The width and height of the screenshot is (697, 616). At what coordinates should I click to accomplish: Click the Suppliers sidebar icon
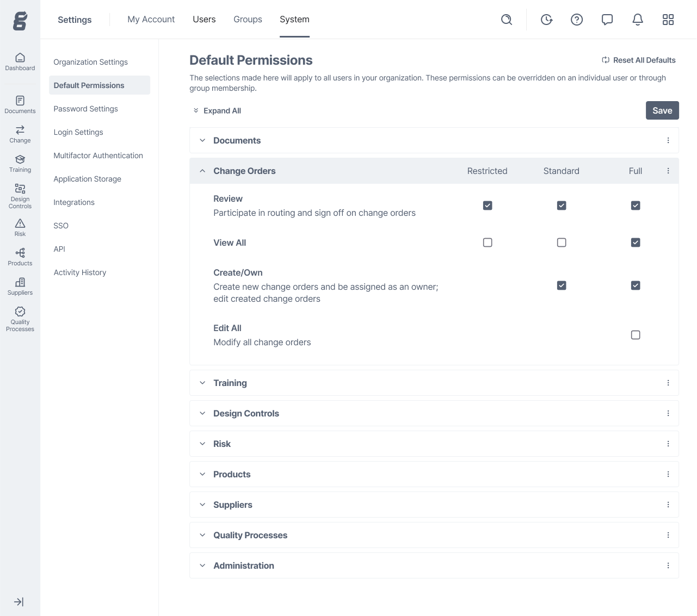pos(20,285)
